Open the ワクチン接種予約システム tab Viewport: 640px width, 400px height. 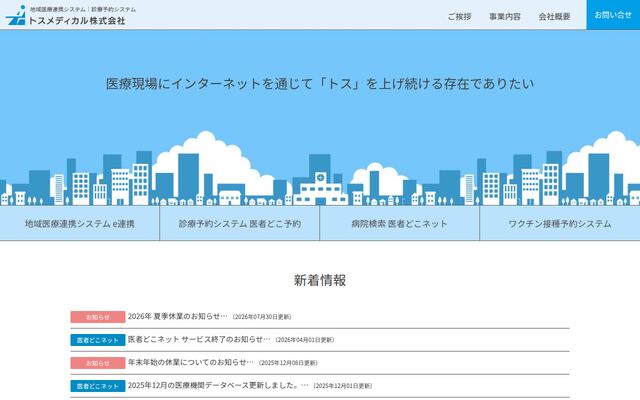[x=560, y=223]
